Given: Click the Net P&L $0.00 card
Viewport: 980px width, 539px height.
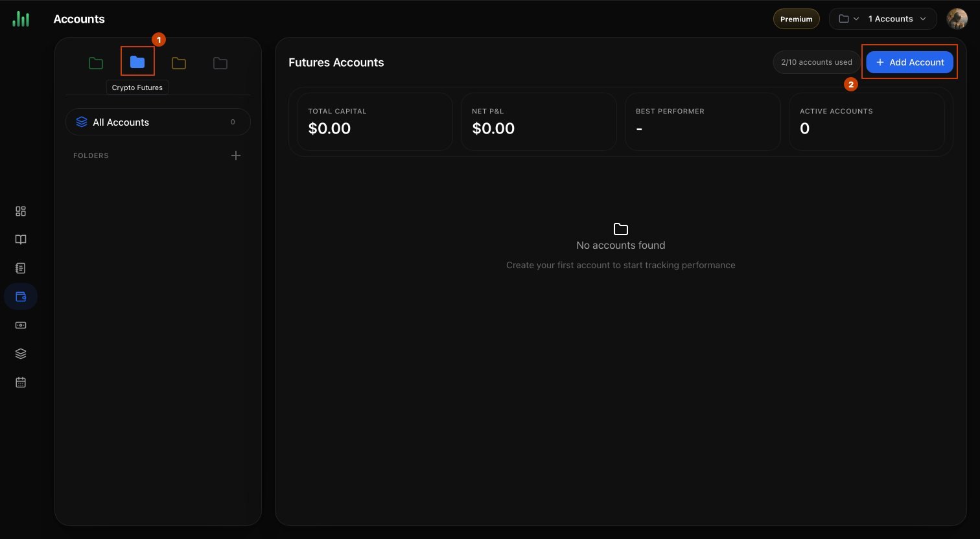Looking at the screenshot, I should click(539, 122).
